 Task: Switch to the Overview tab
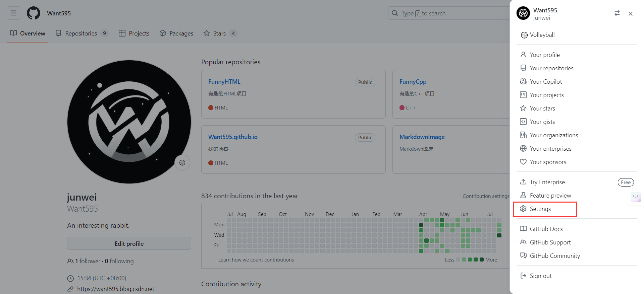(x=28, y=33)
